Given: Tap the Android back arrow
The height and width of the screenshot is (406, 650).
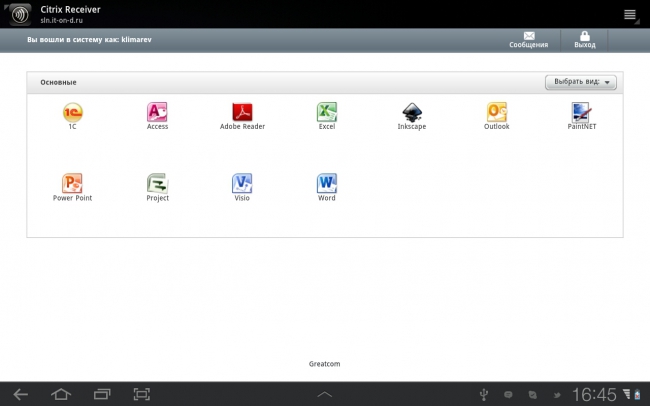Looking at the screenshot, I should [x=20, y=394].
